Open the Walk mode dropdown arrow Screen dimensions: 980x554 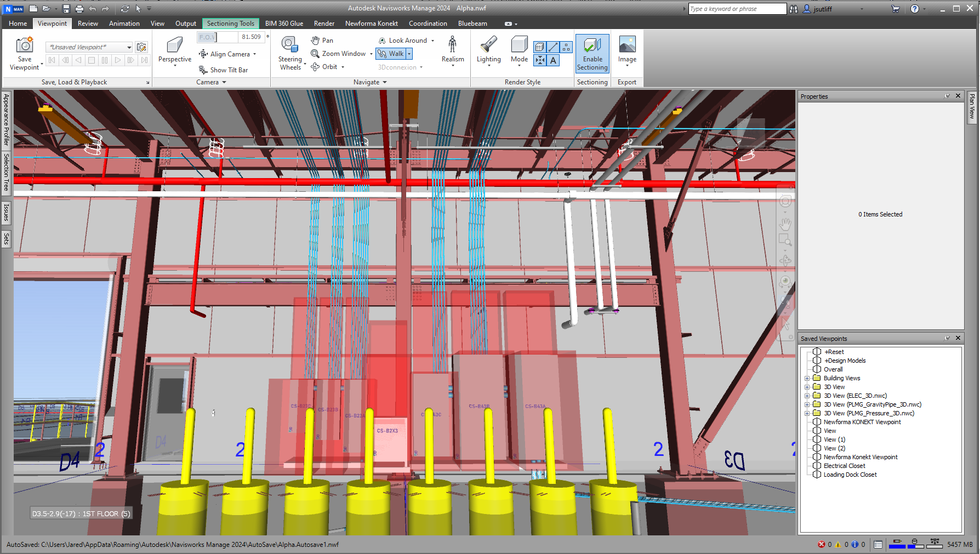409,54
